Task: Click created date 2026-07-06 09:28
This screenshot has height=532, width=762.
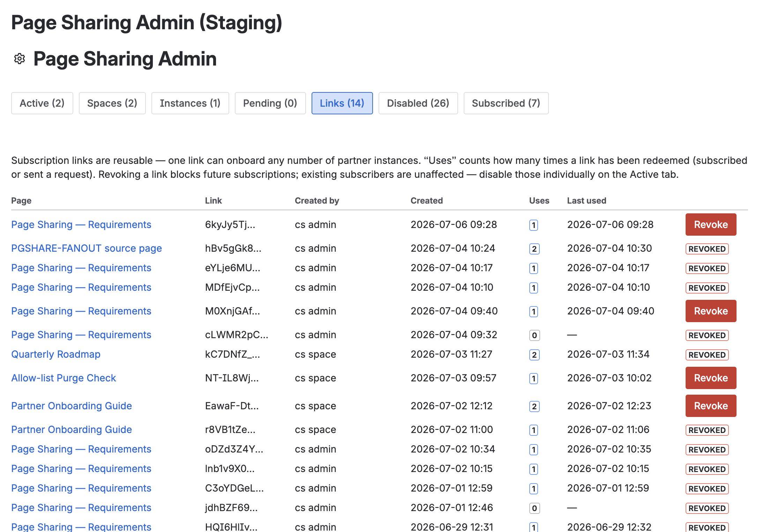Action: [x=454, y=225]
